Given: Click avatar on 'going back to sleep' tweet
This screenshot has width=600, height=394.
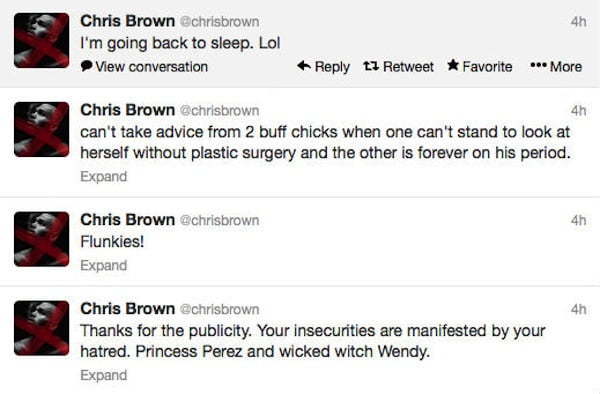Looking at the screenshot, I should coord(42,41).
